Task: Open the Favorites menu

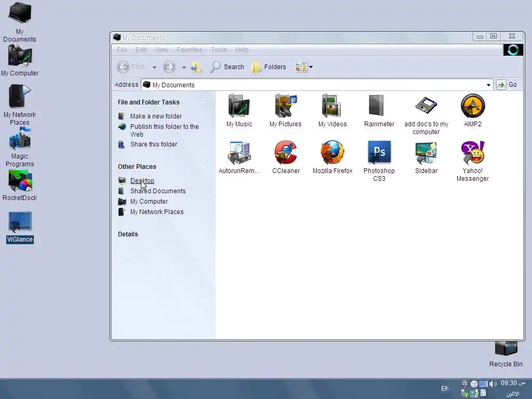Action: (x=189, y=49)
